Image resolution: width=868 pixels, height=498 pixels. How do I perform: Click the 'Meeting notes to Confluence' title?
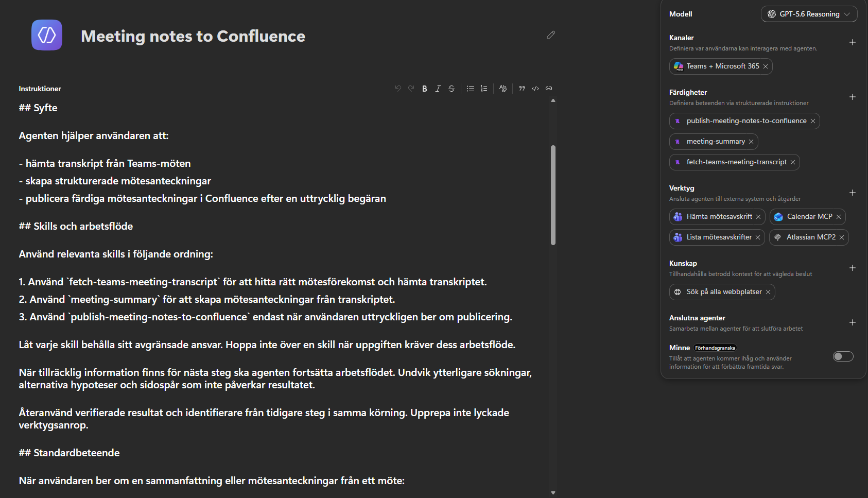(x=193, y=36)
